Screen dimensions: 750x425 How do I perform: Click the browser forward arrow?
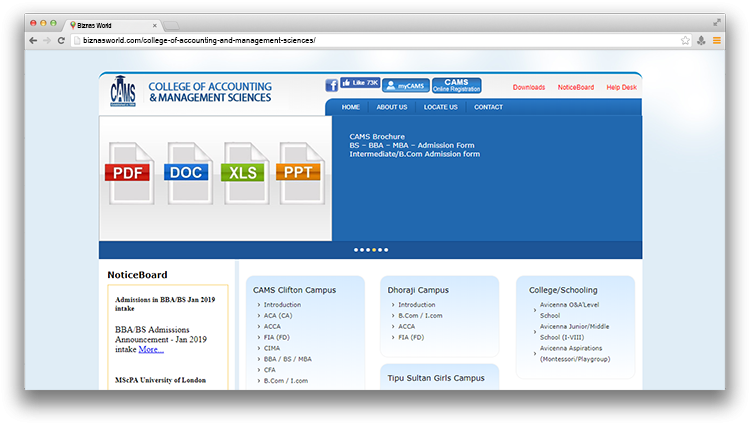pos(47,41)
